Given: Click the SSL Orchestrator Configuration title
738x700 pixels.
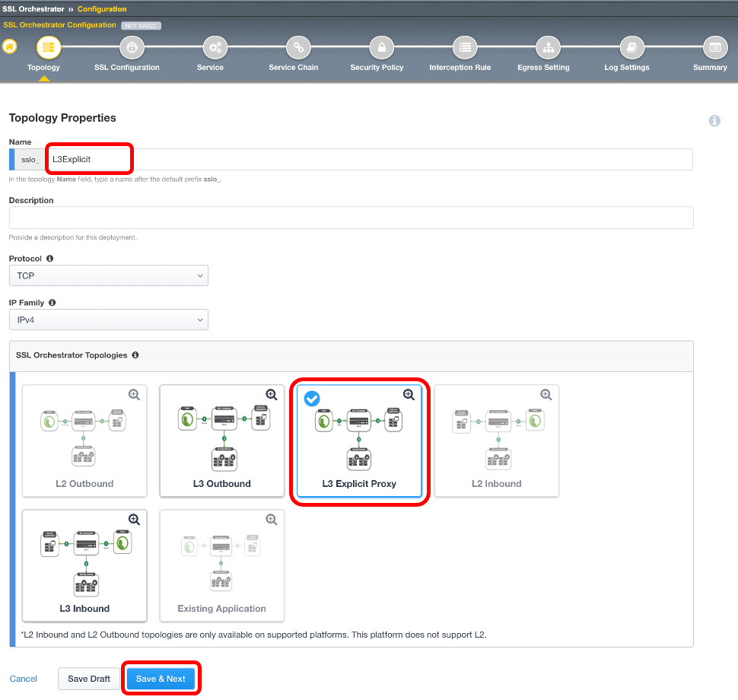Looking at the screenshot, I should click(59, 25).
